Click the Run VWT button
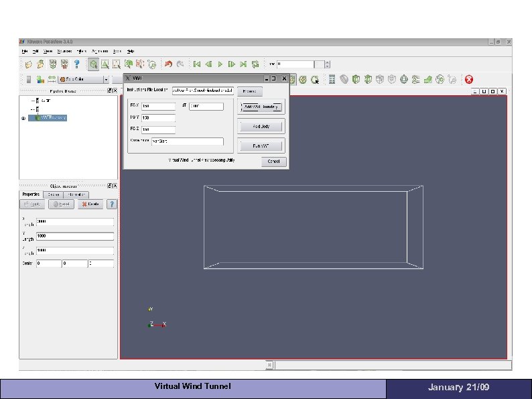The width and height of the screenshot is (532, 399). pos(261,146)
